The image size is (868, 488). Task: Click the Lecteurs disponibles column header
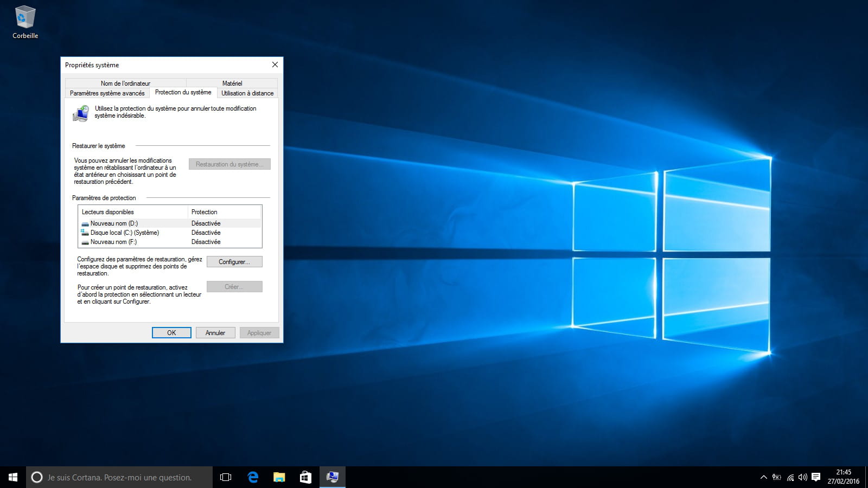(133, 212)
